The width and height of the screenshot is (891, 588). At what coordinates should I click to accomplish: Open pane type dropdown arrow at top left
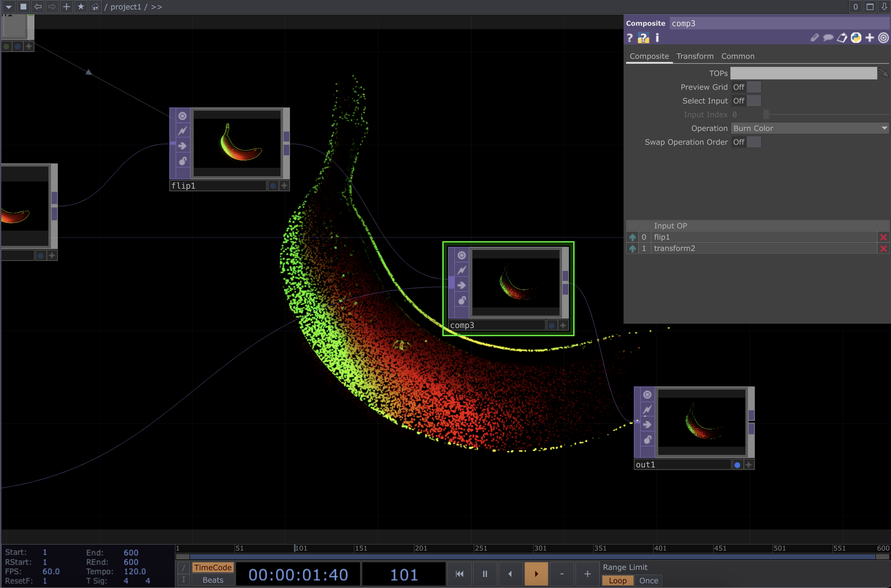click(8, 7)
